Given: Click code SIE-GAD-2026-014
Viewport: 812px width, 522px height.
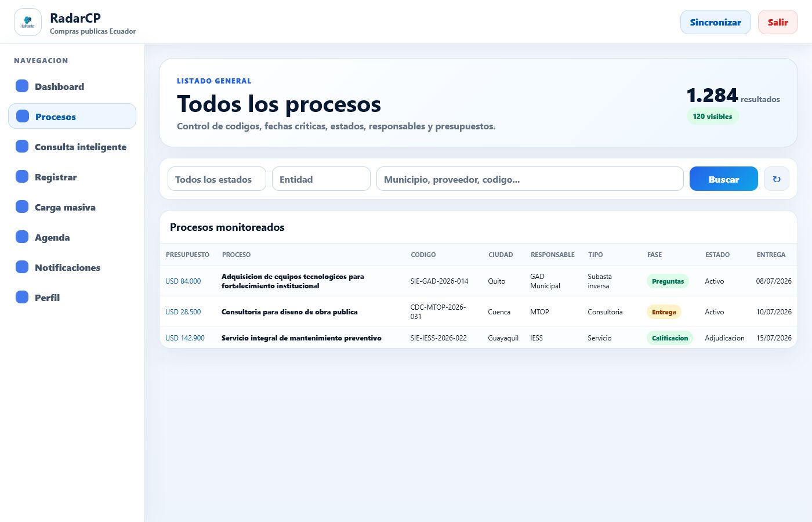Looking at the screenshot, I should 439,281.
